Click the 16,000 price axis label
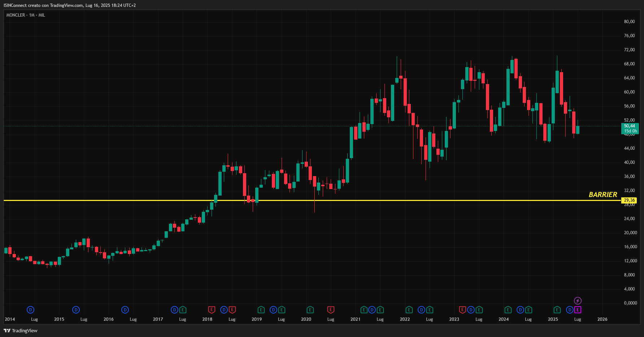This screenshot has height=337, width=644. (x=630, y=247)
